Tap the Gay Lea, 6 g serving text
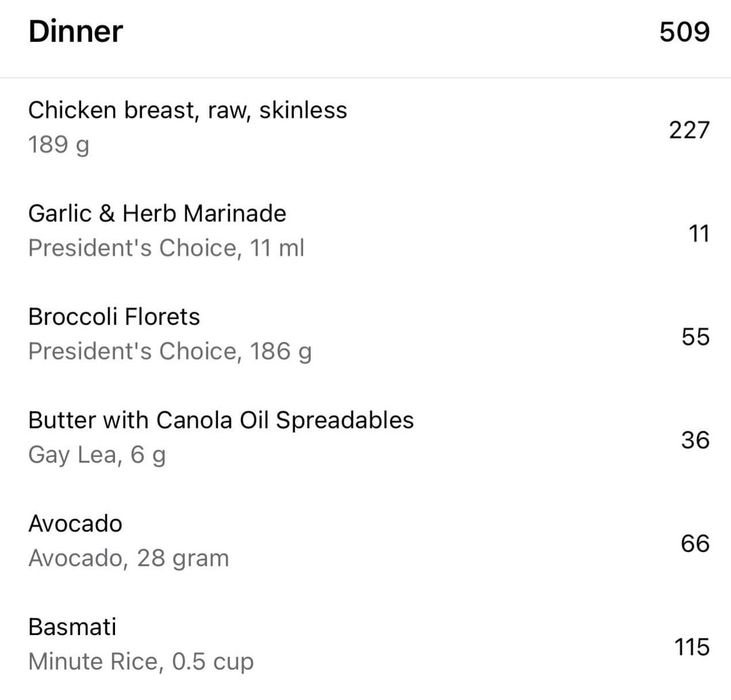 pos(97,455)
